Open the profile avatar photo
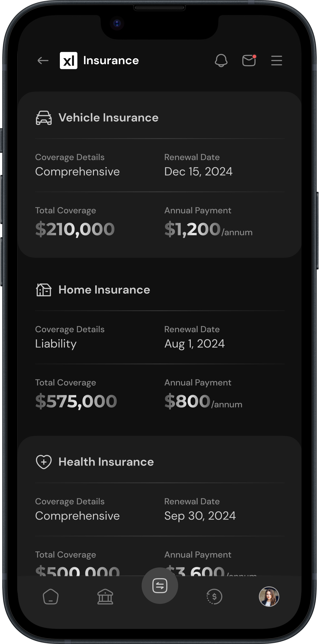The image size is (319, 644). pos(269,597)
